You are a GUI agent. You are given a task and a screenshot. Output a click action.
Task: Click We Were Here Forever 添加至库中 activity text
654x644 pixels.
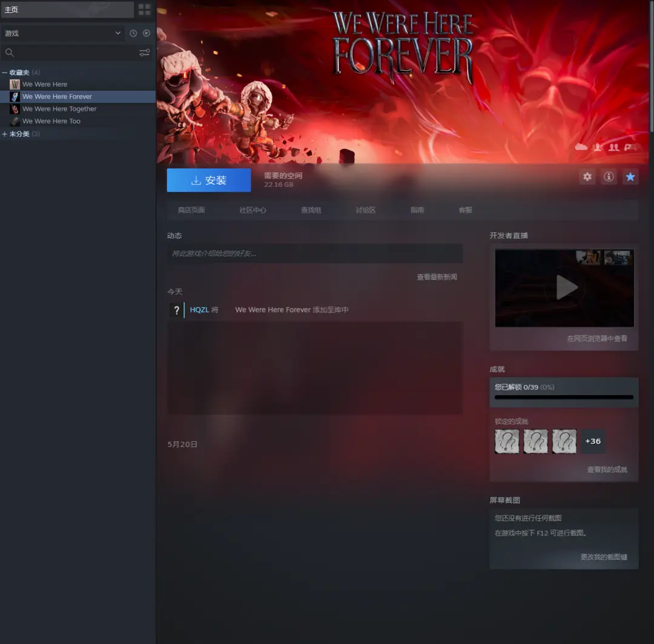291,310
